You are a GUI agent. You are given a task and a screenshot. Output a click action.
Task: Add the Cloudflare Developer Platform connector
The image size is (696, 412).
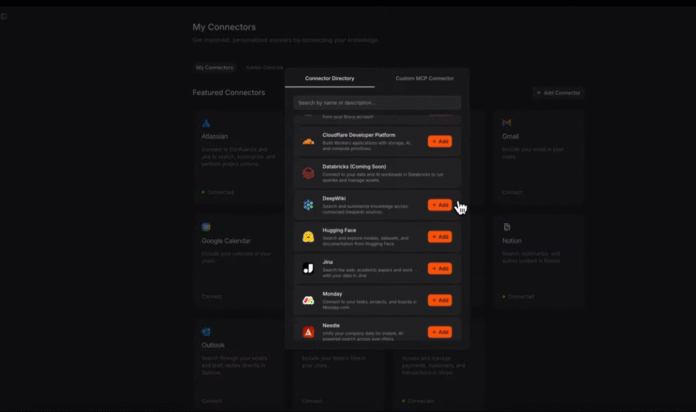tap(440, 141)
